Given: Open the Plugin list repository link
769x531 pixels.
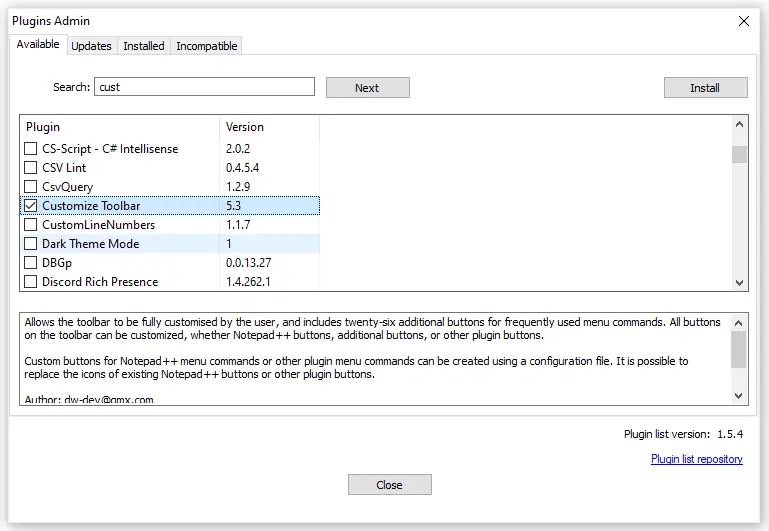Looking at the screenshot, I should pyautogui.click(x=696, y=459).
